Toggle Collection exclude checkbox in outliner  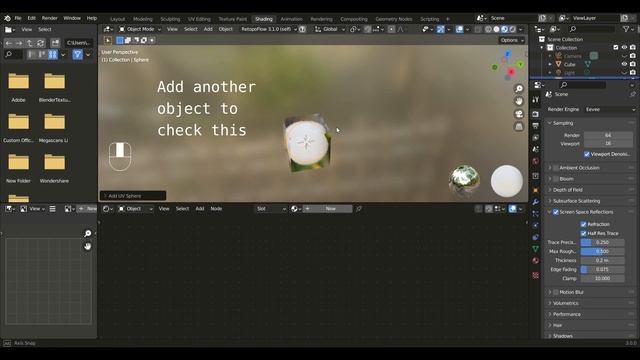[616, 47]
